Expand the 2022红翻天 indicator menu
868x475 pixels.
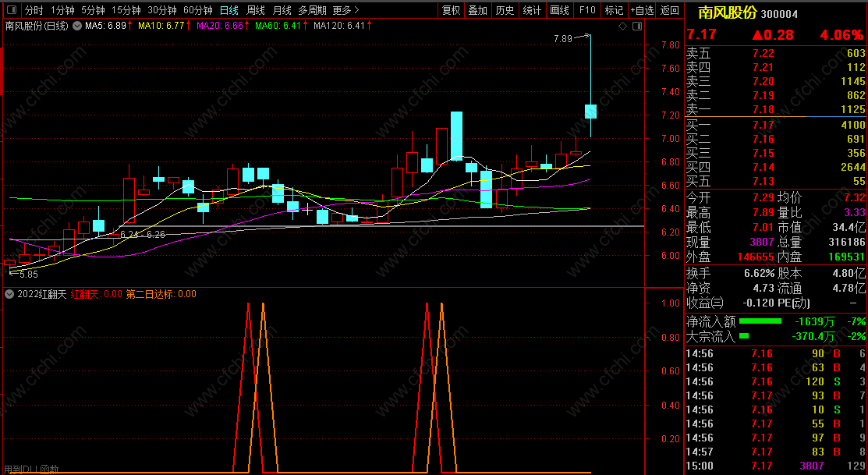pyautogui.click(x=9, y=294)
